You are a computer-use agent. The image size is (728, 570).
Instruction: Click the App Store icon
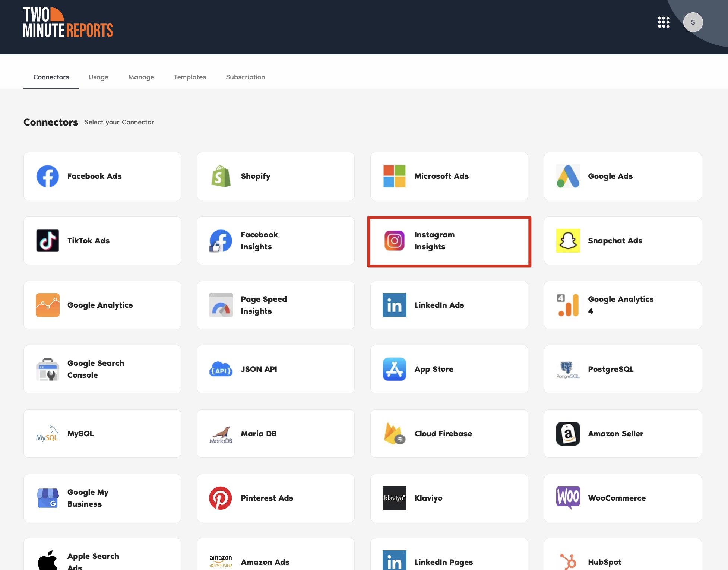pos(395,369)
